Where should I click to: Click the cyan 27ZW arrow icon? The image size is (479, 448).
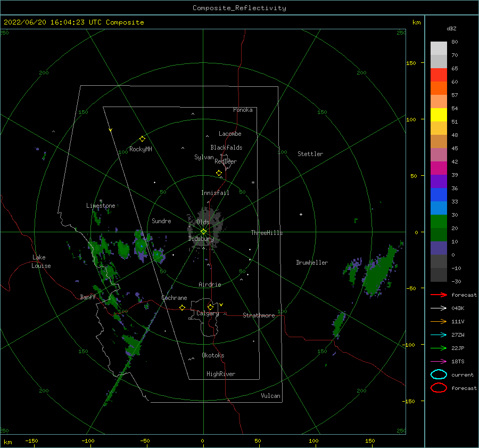click(439, 335)
